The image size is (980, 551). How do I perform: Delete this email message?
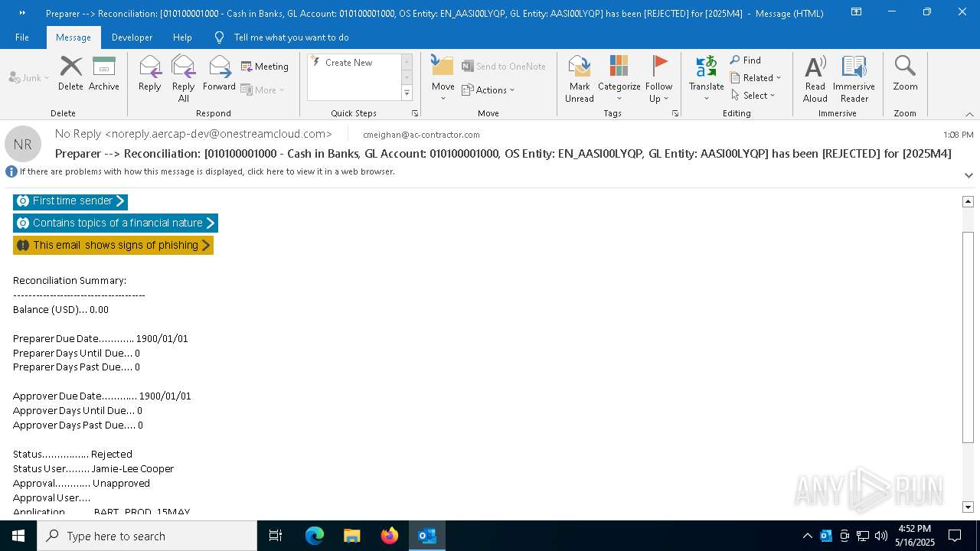point(70,73)
